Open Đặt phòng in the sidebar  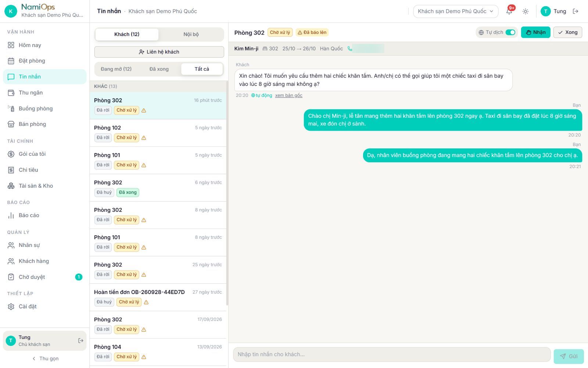tap(45, 61)
